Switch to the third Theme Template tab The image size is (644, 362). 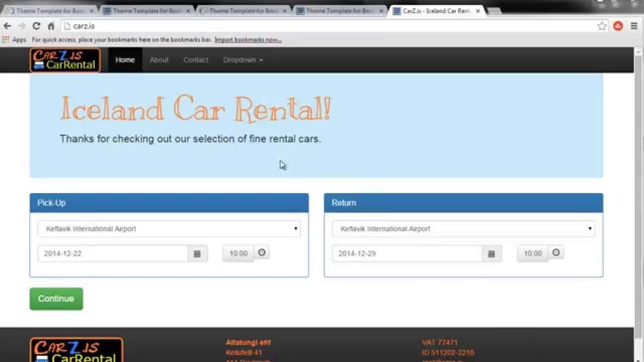(x=243, y=11)
